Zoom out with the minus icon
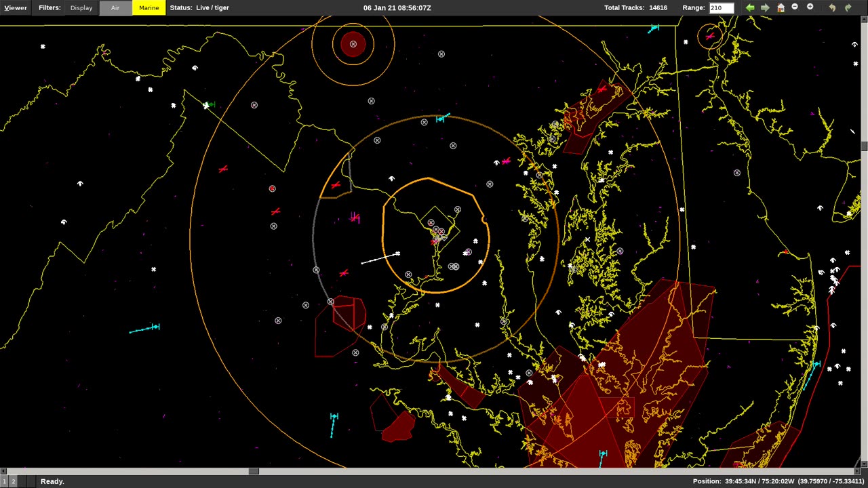The width and height of the screenshot is (868, 488). (795, 7)
